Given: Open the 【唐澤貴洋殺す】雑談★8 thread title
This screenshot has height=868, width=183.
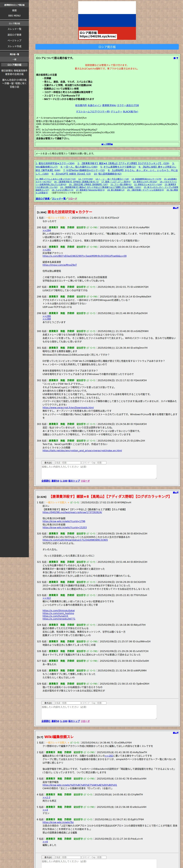Looking at the screenshot, I should [x=110, y=496].
